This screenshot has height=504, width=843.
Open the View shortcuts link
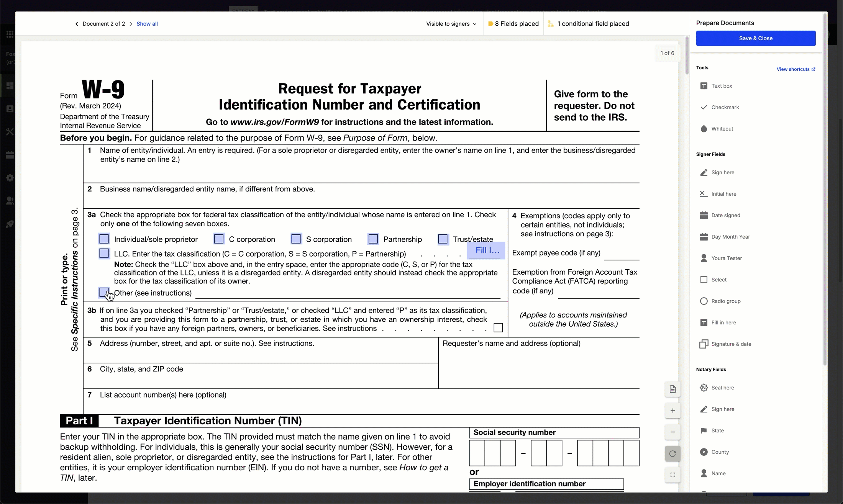pyautogui.click(x=796, y=69)
